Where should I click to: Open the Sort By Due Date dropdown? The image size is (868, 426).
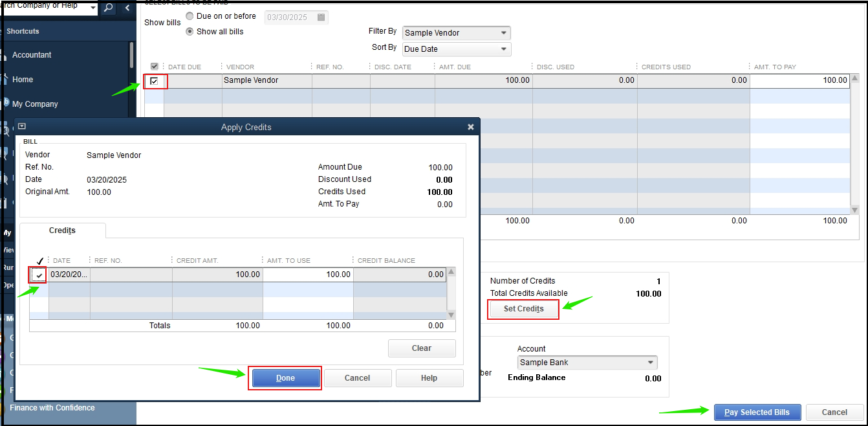pos(504,49)
